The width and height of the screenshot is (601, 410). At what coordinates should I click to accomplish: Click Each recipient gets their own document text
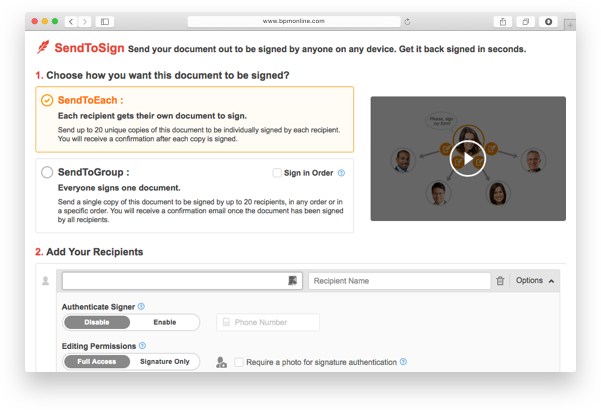pyautogui.click(x=152, y=116)
